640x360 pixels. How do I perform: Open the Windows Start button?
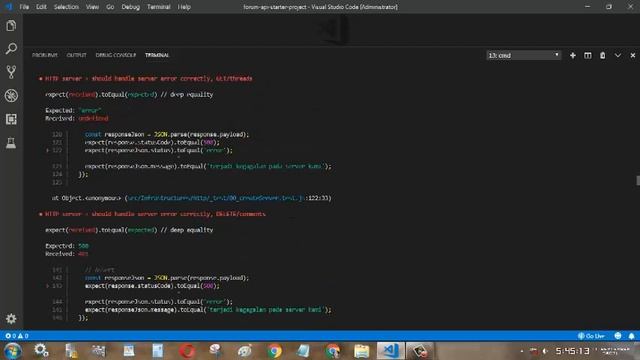click(x=13, y=351)
